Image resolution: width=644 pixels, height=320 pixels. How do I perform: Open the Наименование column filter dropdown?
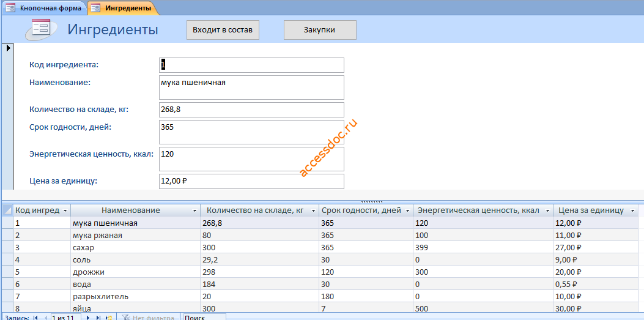tap(194, 210)
